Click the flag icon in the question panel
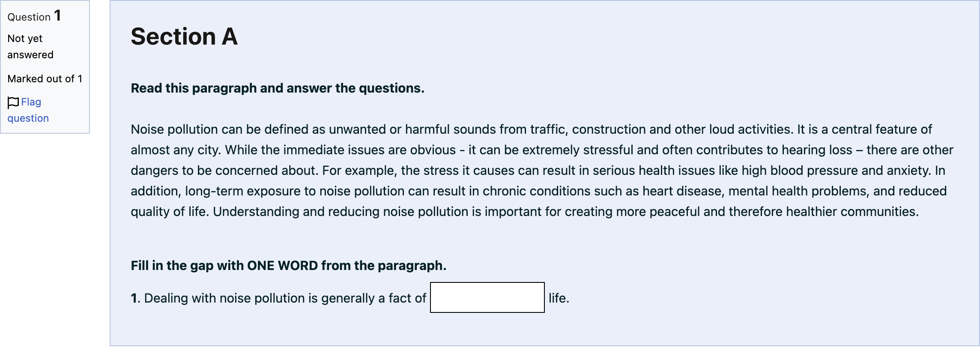The image size is (980, 360). [13, 102]
